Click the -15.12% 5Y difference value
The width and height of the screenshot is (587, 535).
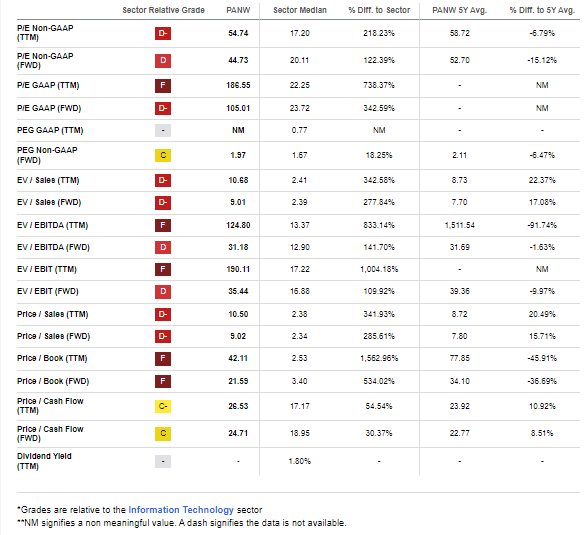542,60
